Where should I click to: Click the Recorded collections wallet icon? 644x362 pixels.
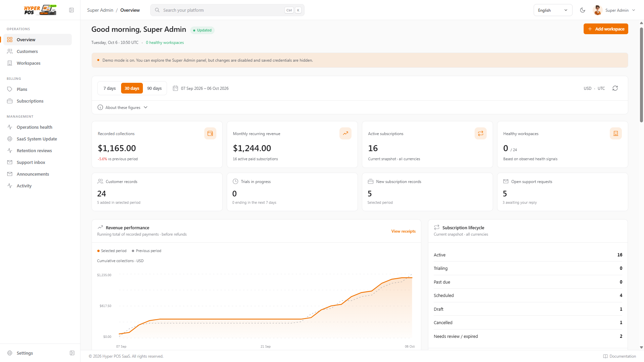coord(210,133)
